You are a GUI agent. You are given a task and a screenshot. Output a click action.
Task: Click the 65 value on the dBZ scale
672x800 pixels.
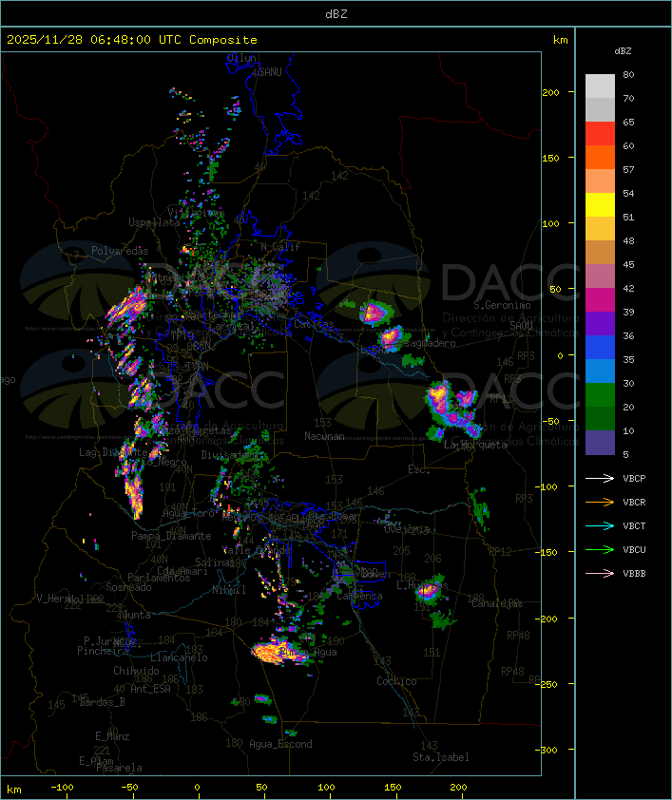coord(628,122)
